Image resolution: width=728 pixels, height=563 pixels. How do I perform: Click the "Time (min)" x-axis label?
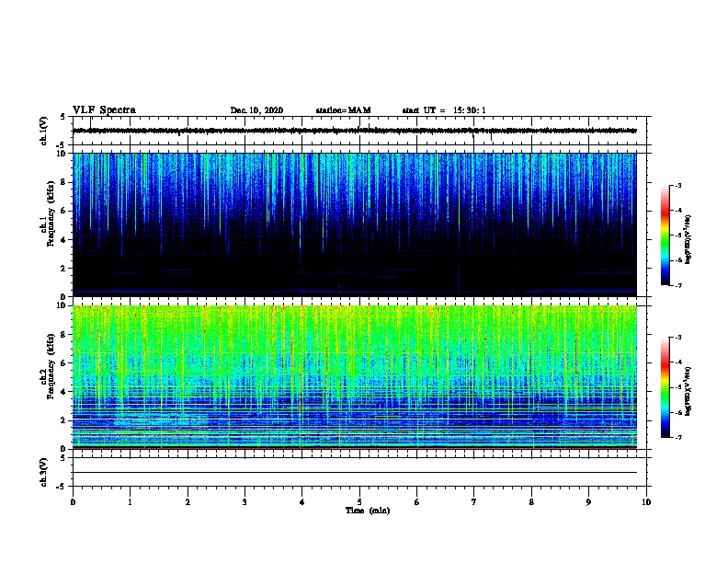[x=368, y=511]
